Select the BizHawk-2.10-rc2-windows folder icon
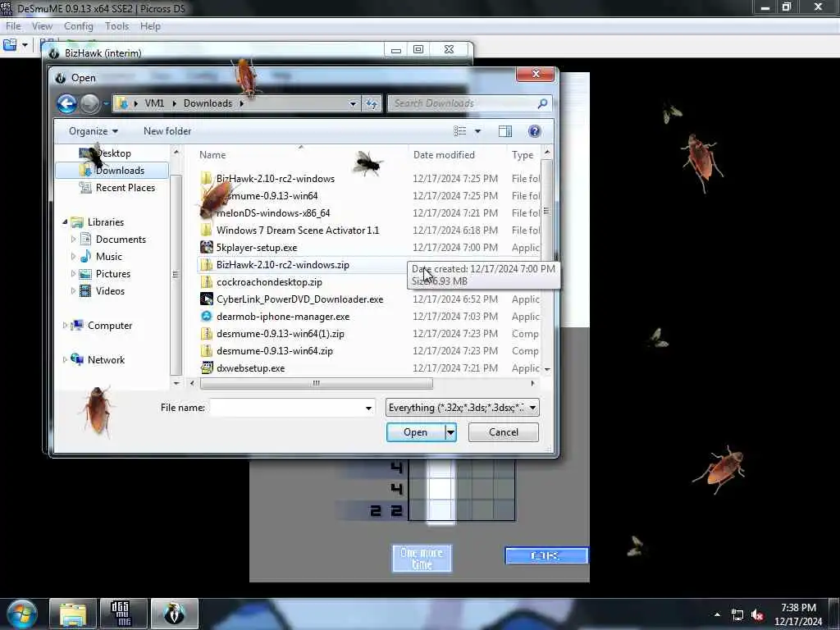 click(x=206, y=178)
